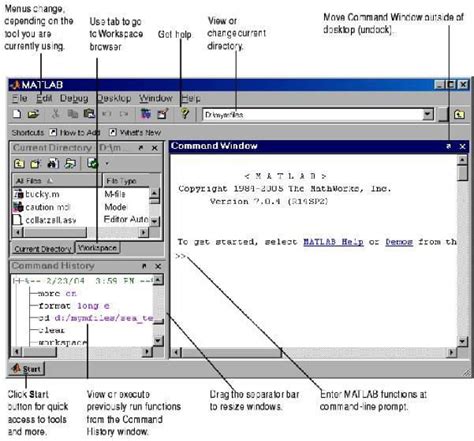Screen dimensions: 474x441
Task: Undock the Command Window
Action: pos(449,146)
